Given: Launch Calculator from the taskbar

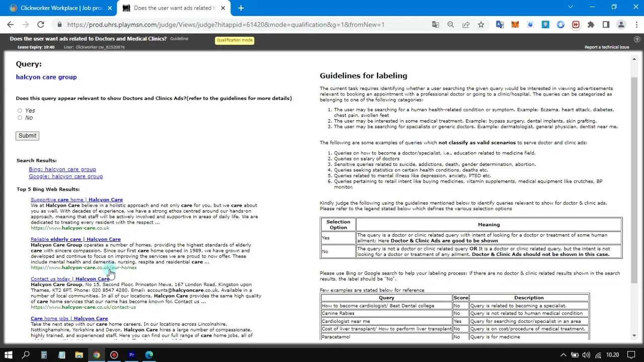Looking at the screenshot, I should tap(44, 354).
